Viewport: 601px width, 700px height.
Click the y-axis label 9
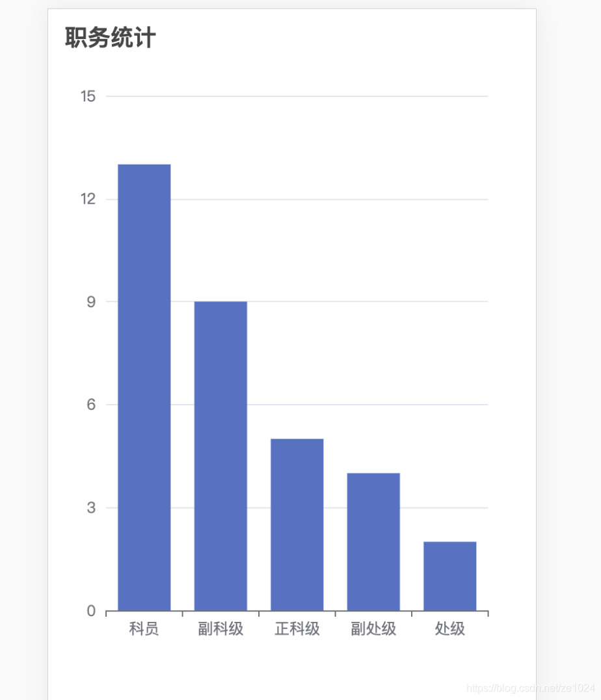(x=91, y=302)
